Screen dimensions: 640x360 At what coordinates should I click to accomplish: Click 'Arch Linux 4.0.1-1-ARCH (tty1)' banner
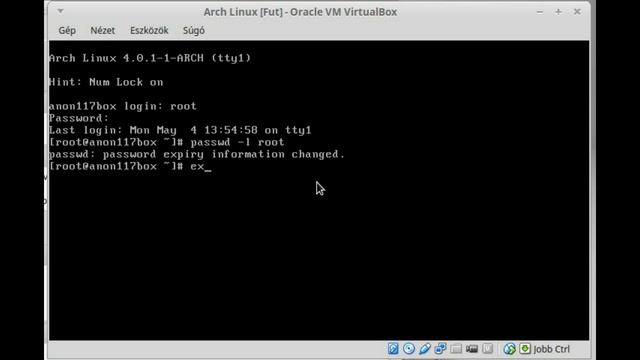point(150,58)
